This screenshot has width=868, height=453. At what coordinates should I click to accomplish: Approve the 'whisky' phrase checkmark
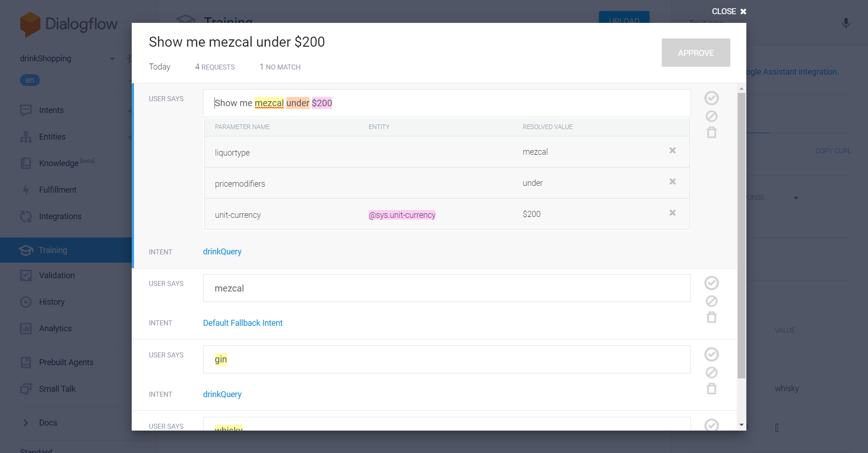(x=712, y=425)
